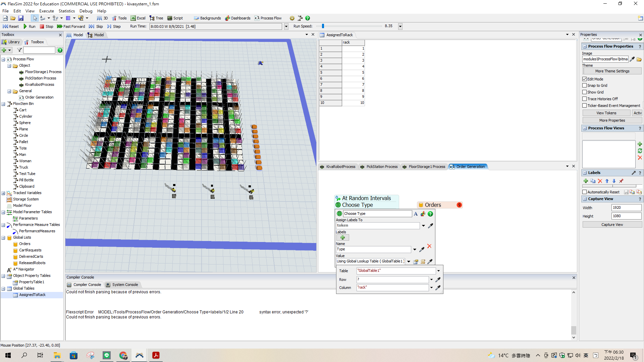The image size is (644, 362).
Task: Open the Statistics menu
Action: pos(67,11)
